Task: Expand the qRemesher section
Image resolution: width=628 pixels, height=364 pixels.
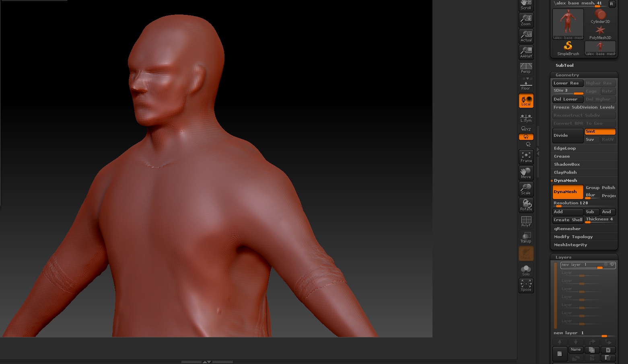Action: pos(567,228)
